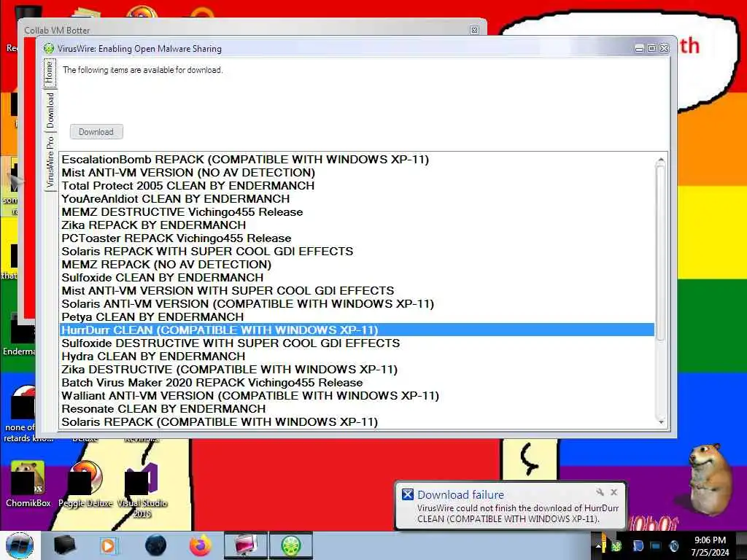
Task: Select Solaris REPACK (COMPATIBLE WITH WINDOWS XP-11)
Action: click(357, 422)
